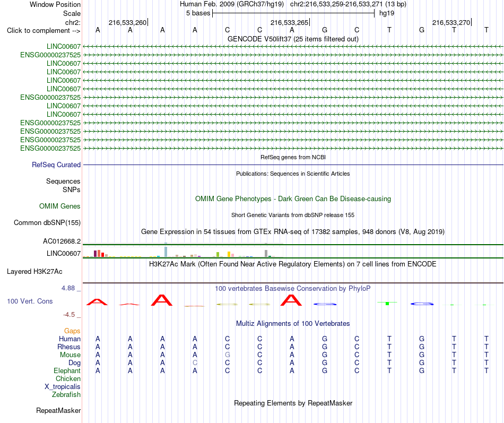Open 'RefSeq genes from NCBI' track title

tap(293, 157)
